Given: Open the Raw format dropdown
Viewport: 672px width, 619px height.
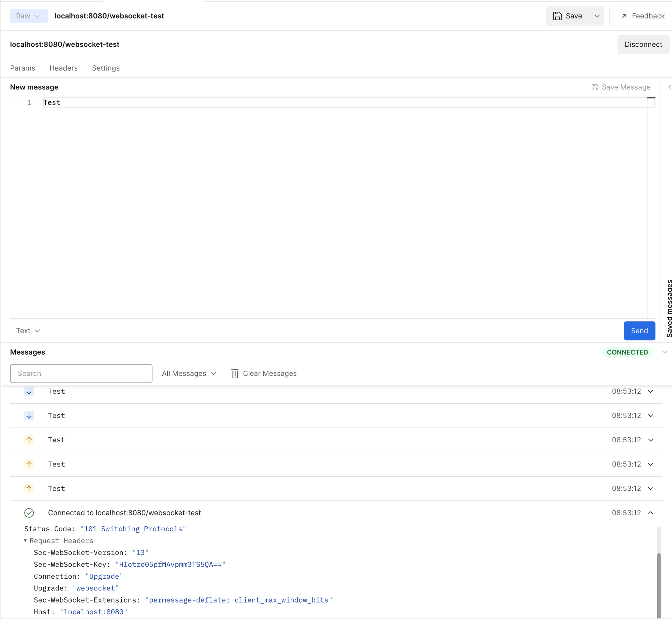Looking at the screenshot, I should [x=28, y=16].
